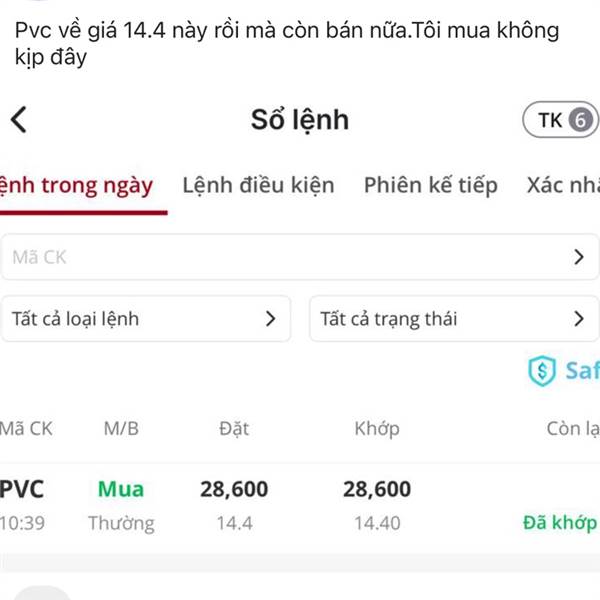The width and height of the screenshot is (600, 600).
Task: Open the Lệnh điều kiện tab
Action: tap(258, 185)
